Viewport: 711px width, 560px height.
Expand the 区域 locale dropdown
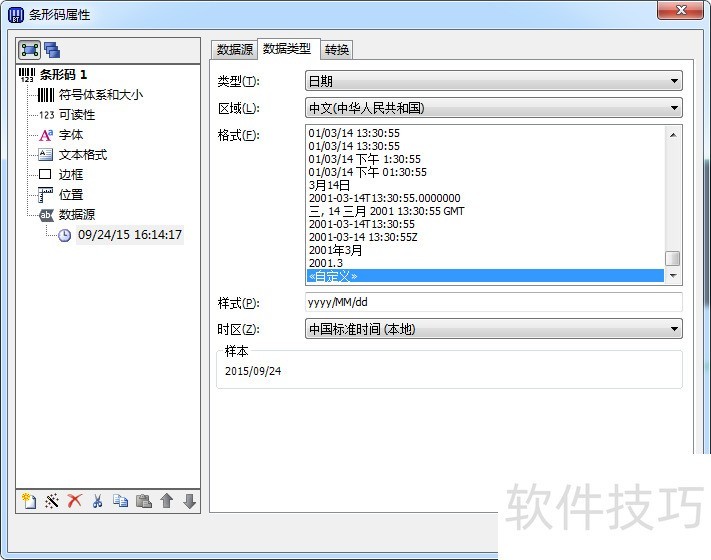click(x=493, y=108)
